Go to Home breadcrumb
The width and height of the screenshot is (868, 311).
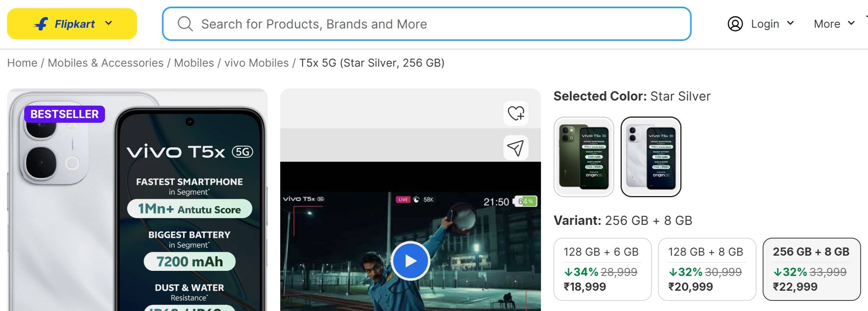[x=22, y=63]
